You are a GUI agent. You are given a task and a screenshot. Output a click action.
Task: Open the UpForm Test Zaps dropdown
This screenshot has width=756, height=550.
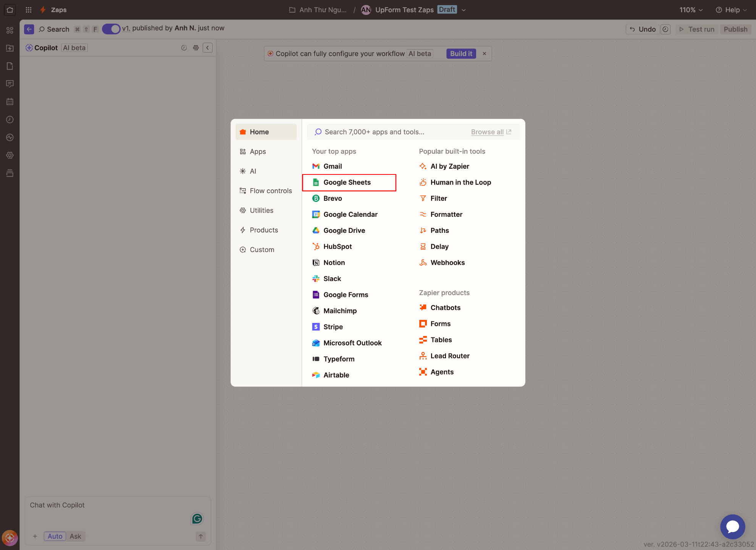pos(464,10)
